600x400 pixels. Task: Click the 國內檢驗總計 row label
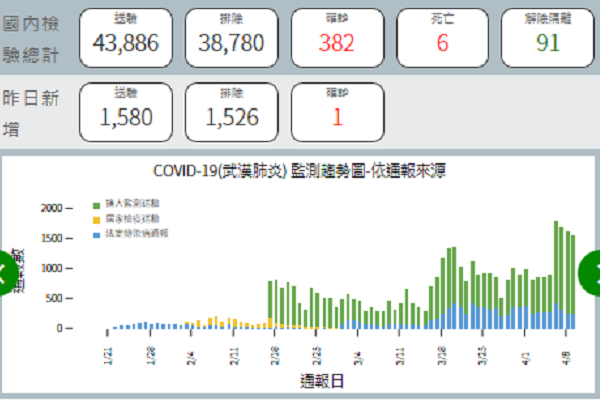point(36,38)
